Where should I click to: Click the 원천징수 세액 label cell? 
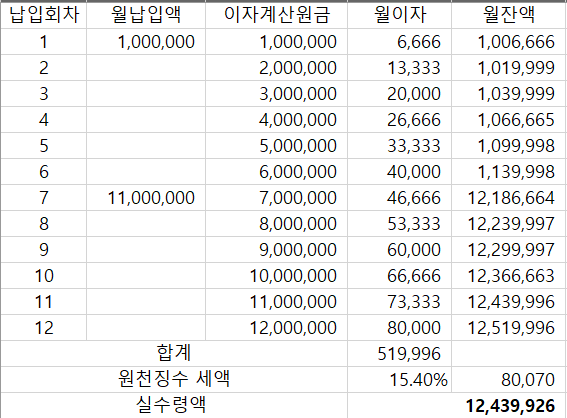(x=174, y=379)
